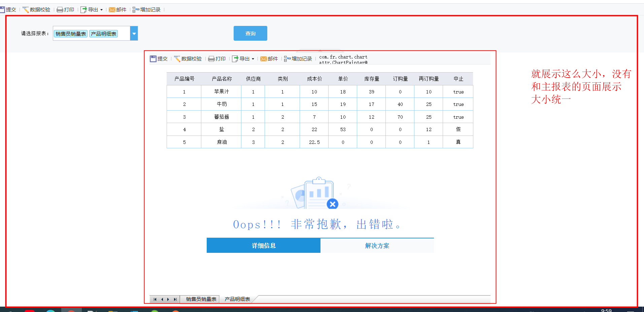
Task: Expand the 请选择报表 combo box arrow
Action: point(134,33)
